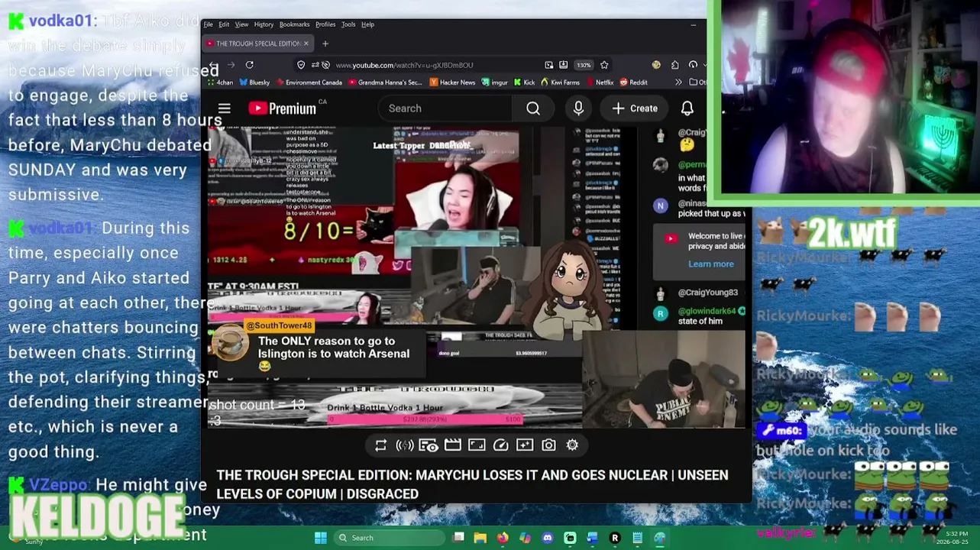
Task: Open the Tools menu in Firefox
Action: coord(348,24)
